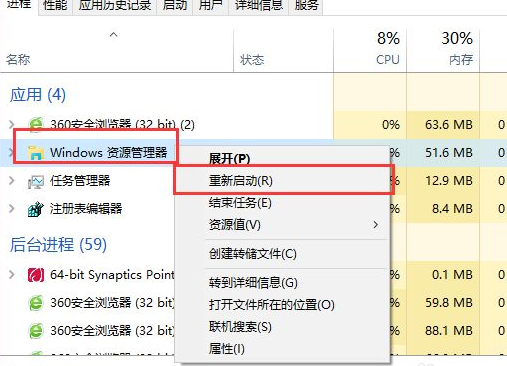Select 结束任务(E) in the context menu
Screen dimensions: 507x366
pyautogui.click(x=240, y=203)
